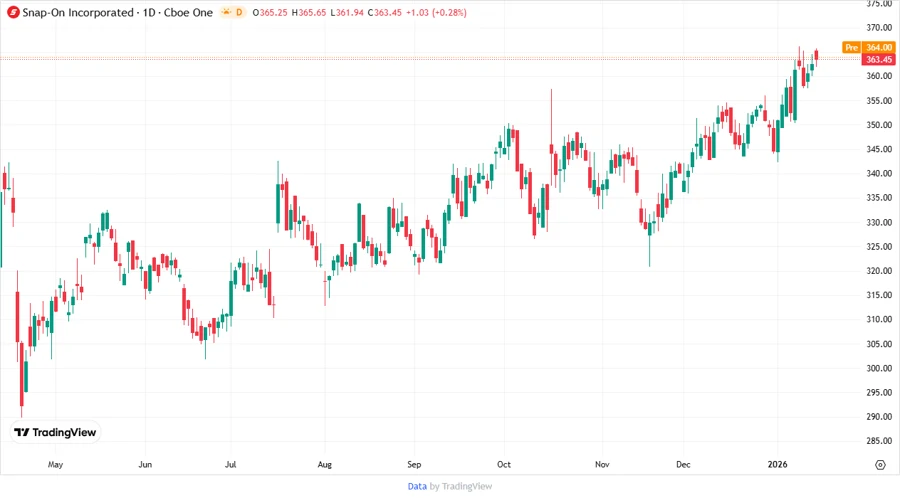Click the 370.00 price axis label
Image resolution: width=900 pixels, height=498 pixels.
pos(879,28)
